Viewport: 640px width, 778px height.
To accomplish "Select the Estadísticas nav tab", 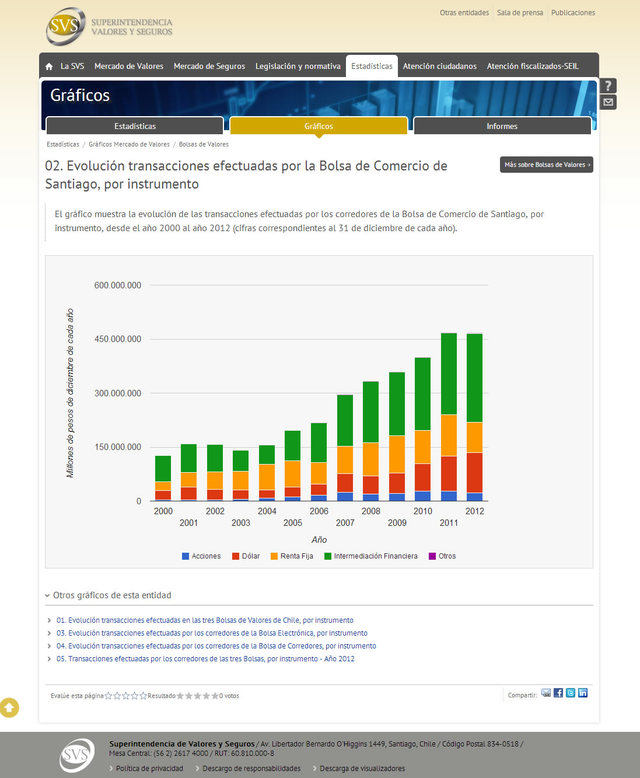I will pos(372,66).
